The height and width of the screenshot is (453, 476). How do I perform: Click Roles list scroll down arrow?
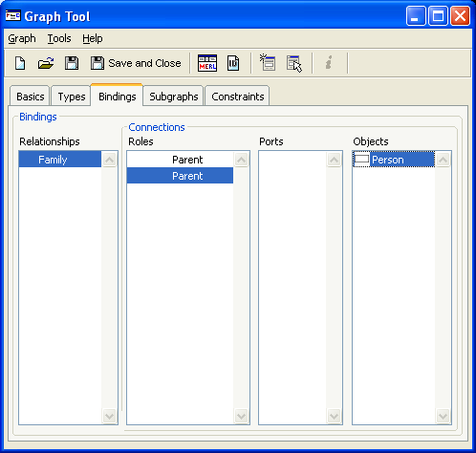pyautogui.click(x=241, y=416)
